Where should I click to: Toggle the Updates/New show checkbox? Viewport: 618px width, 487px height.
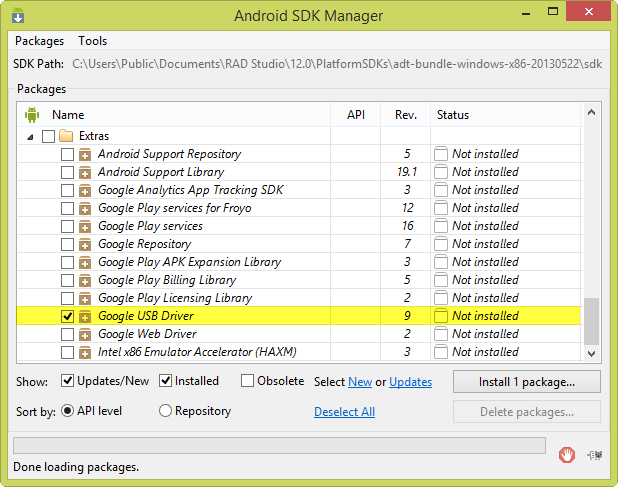[x=67, y=381]
